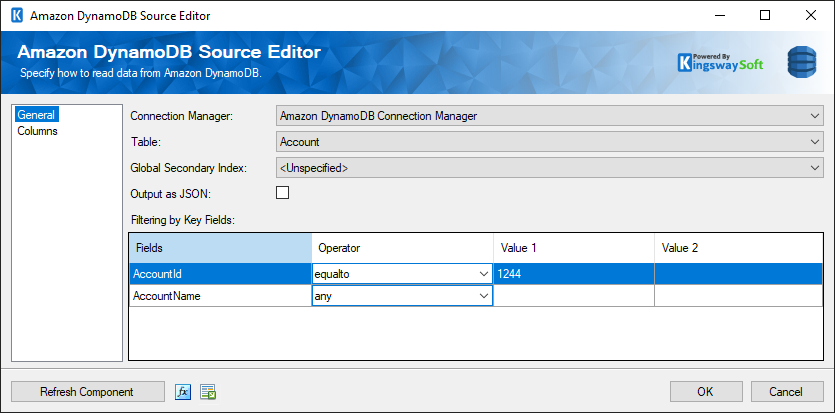Open the AccountId operator dropdown
Screen dimensions: 835x413
pyautogui.click(x=402, y=274)
